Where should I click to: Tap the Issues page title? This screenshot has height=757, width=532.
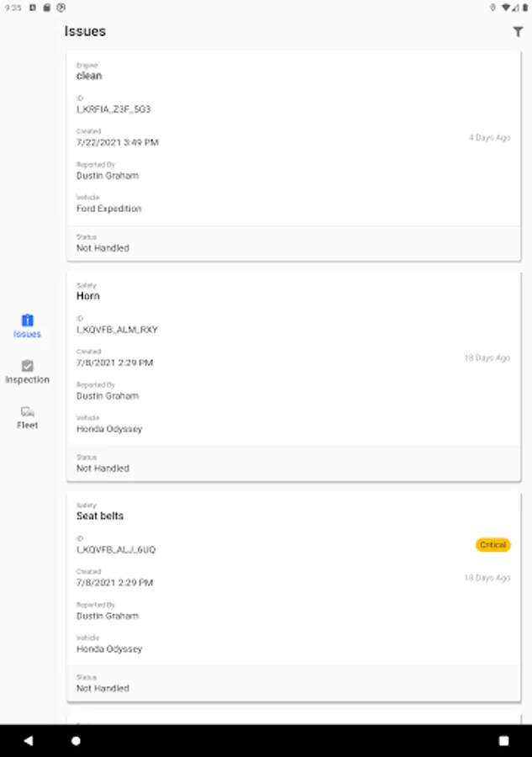(x=85, y=32)
